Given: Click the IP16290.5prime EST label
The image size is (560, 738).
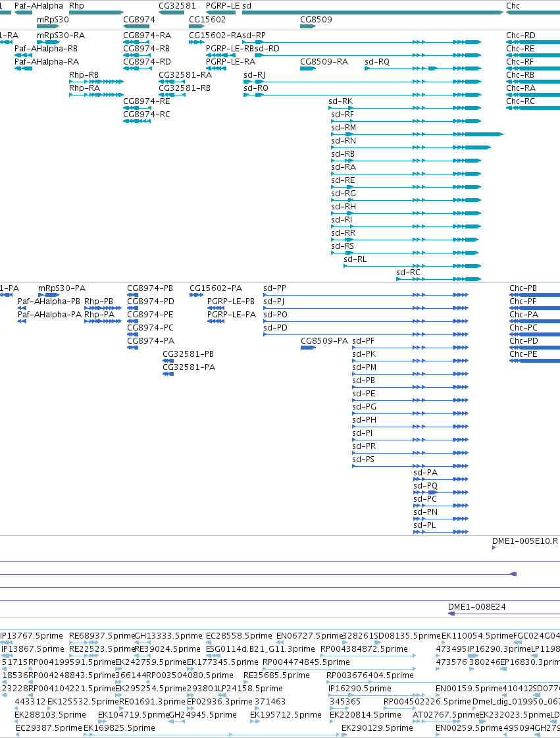Looking at the screenshot, I should coord(359,689).
